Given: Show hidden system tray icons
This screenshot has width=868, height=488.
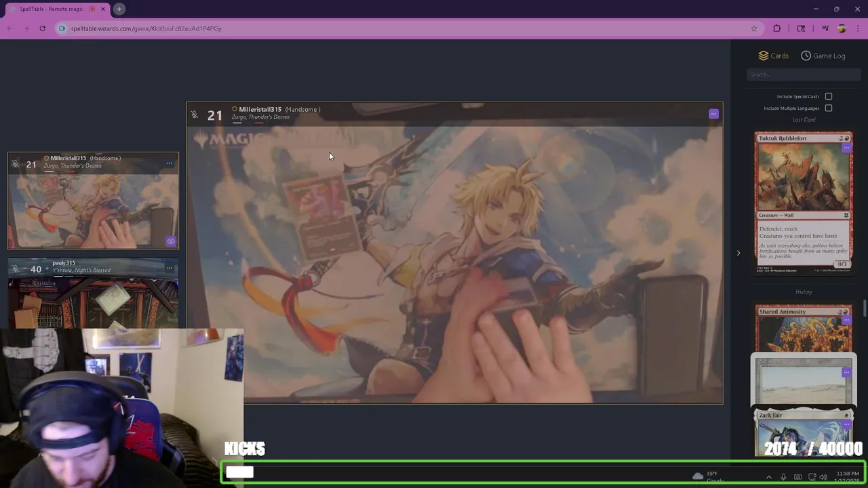Looking at the screenshot, I should click(768, 477).
